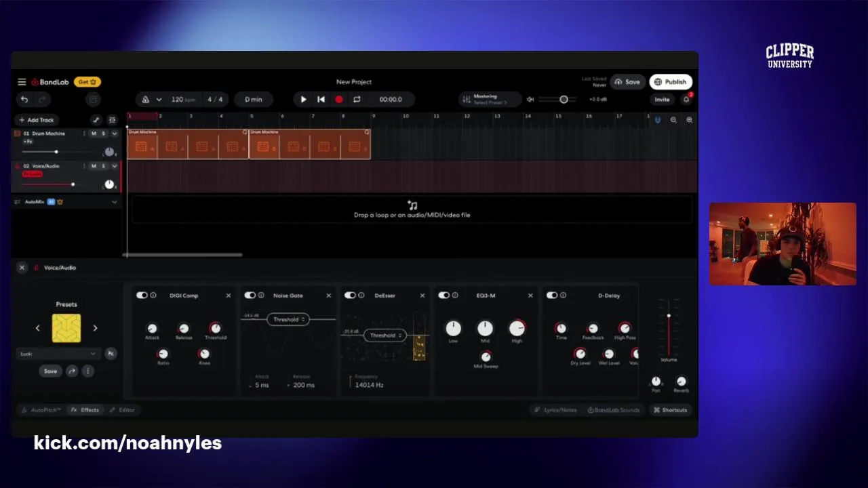Image resolution: width=868 pixels, height=488 pixels.
Task: Click the track layout icon beside automation
Action: point(113,120)
